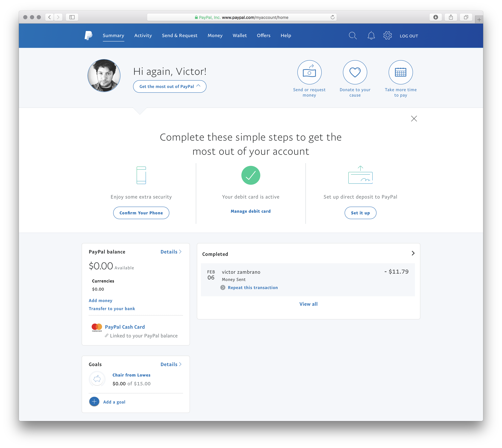Open Activity tab

(x=143, y=35)
